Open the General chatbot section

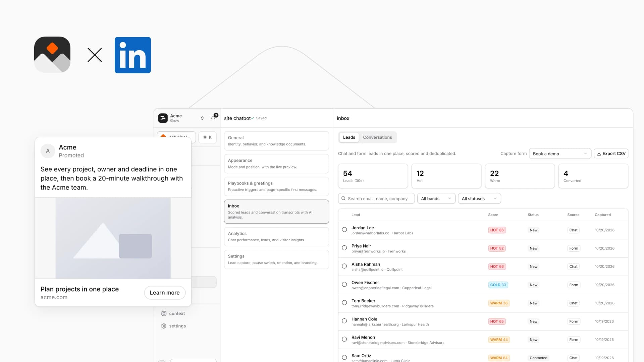click(x=276, y=141)
